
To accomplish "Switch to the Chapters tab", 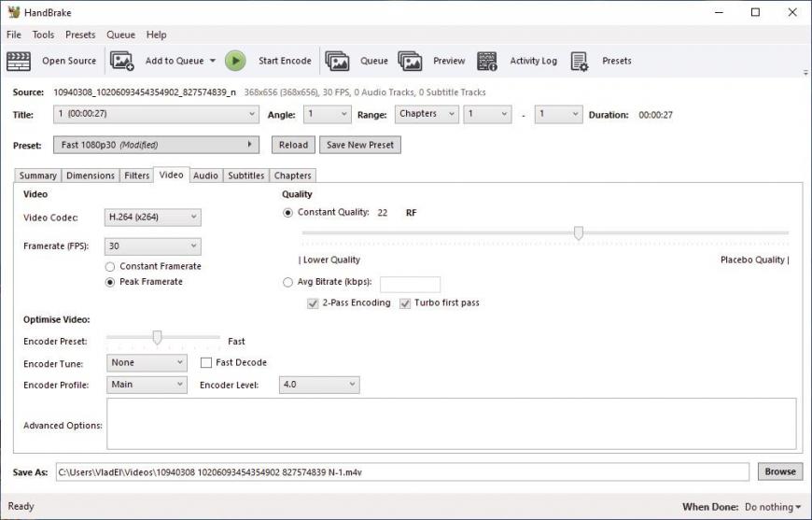I will pos(292,176).
